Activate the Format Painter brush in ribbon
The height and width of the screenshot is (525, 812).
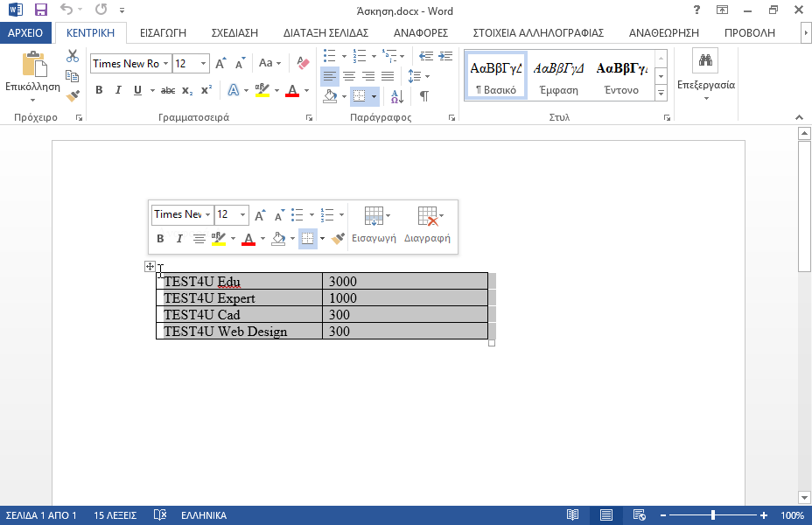tap(73, 95)
